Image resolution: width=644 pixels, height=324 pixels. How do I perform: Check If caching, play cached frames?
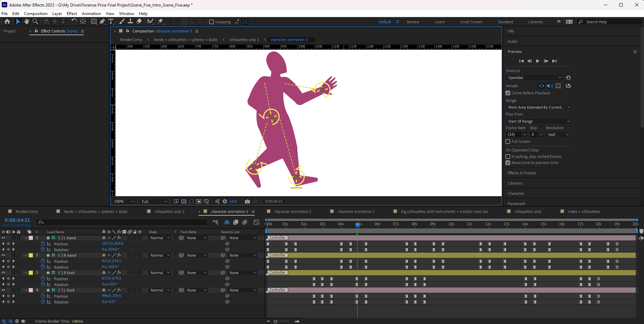tap(508, 157)
